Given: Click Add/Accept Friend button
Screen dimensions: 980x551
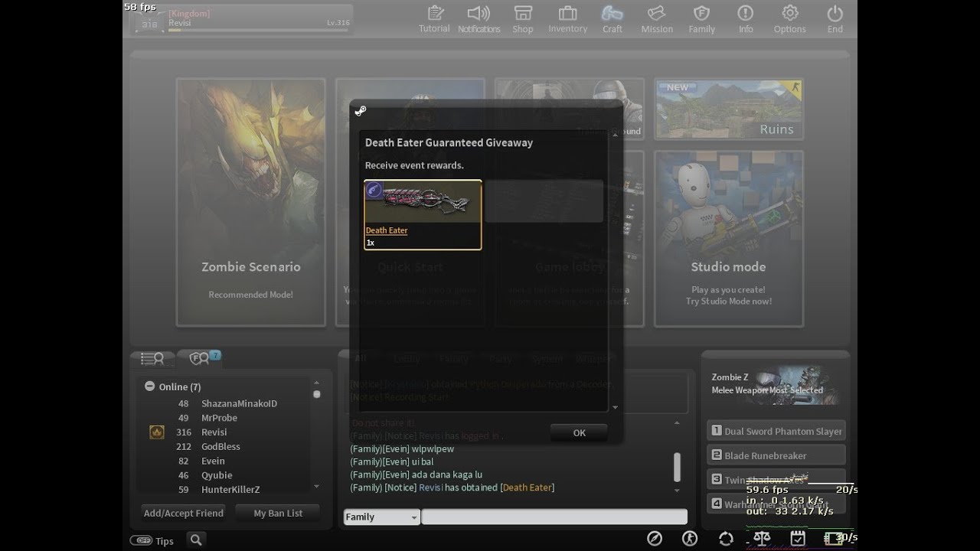Looking at the screenshot, I should (x=184, y=513).
